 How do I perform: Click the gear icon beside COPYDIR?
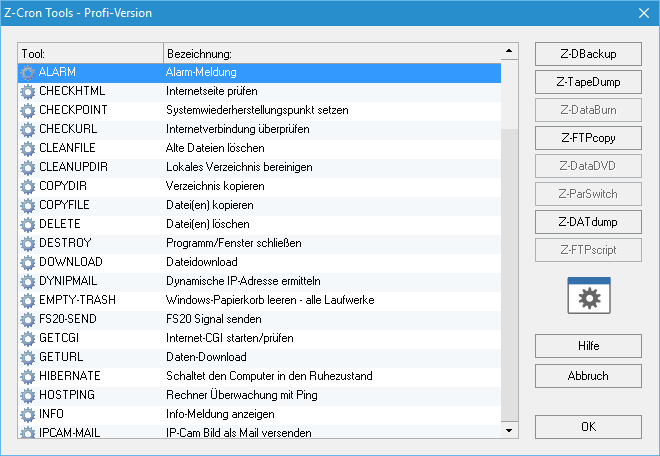click(28, 186)
